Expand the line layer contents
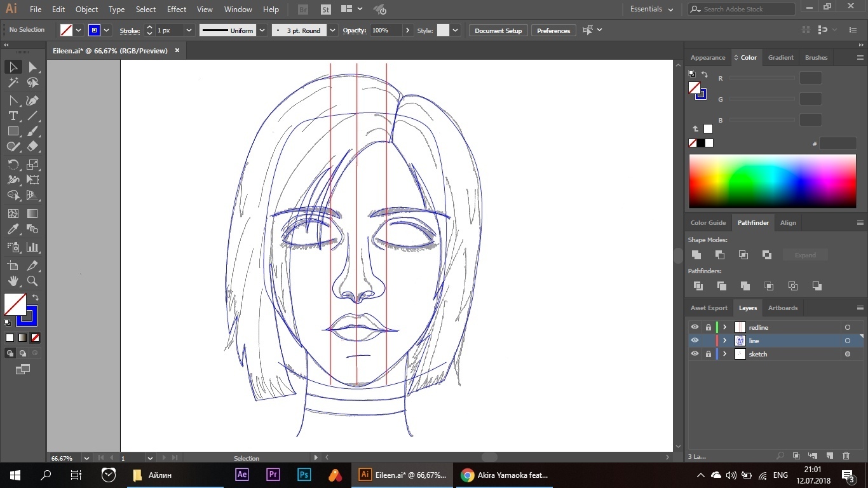 click(724, 341)
